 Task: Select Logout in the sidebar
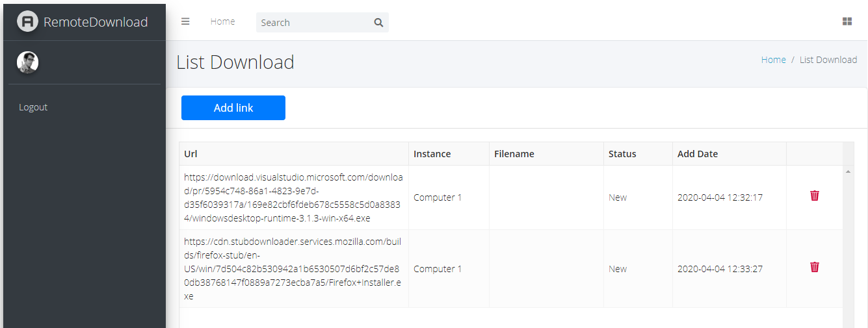tap(33, 107)
